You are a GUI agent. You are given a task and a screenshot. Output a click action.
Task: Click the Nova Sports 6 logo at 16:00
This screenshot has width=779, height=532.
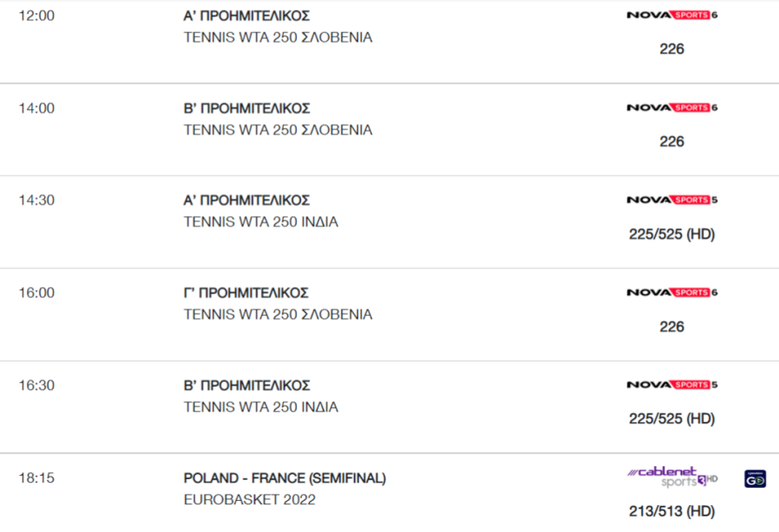point(672,292)
